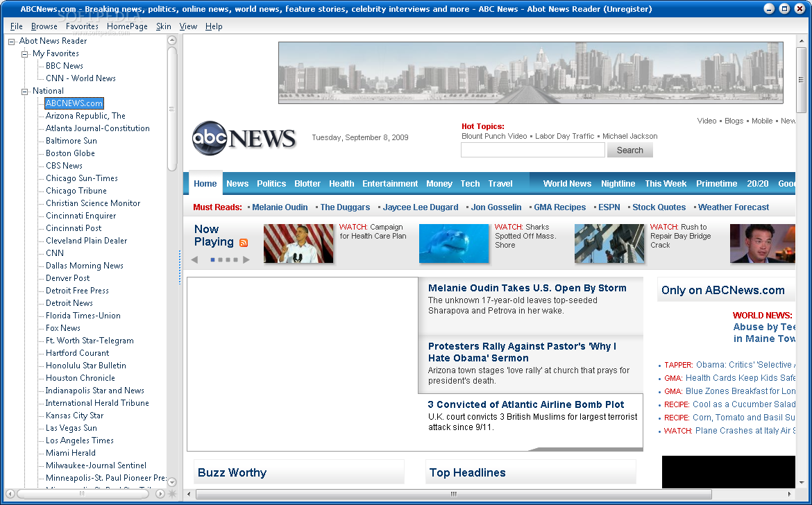Open the Health tab
The height and width of the screenshot is (505, 812).
tap(341, 184)
